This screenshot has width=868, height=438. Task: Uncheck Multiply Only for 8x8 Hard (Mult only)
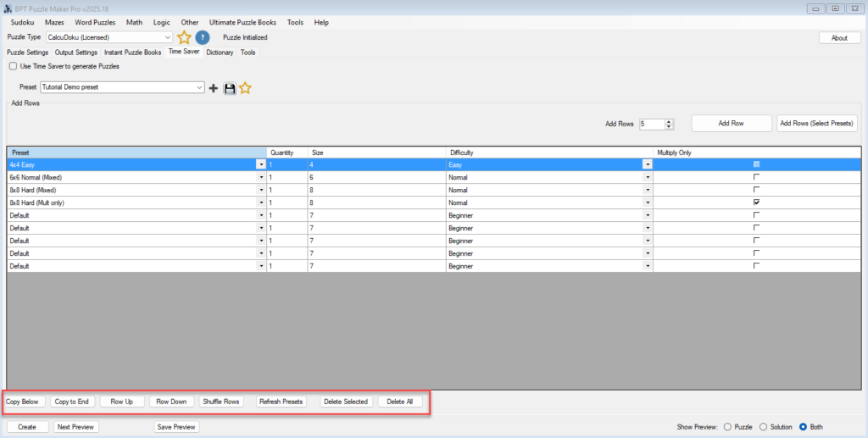[x=756, y=202]
